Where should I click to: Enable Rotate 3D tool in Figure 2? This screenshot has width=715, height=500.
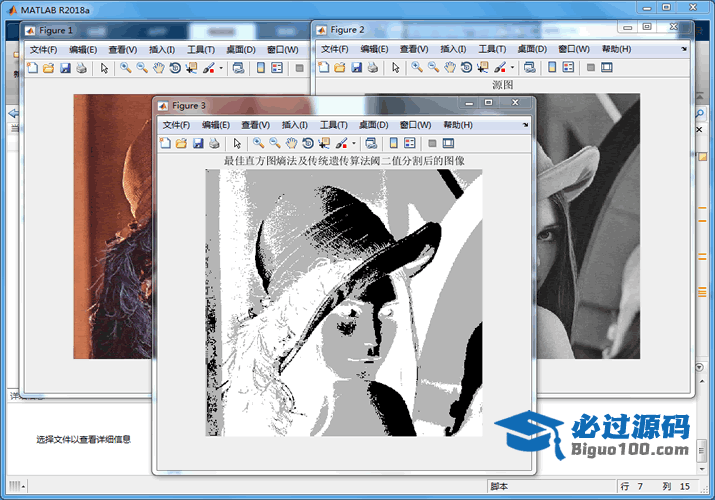click(466, 67)
